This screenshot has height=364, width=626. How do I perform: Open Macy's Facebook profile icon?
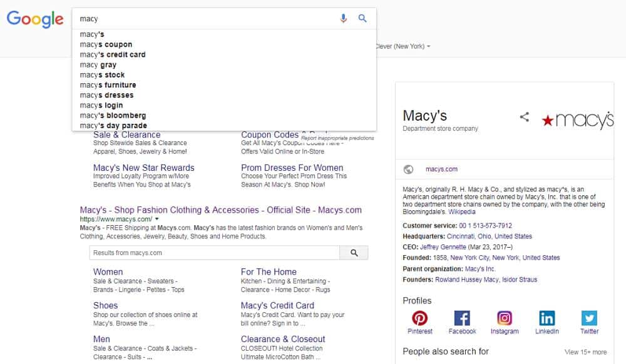click(463, 318)
